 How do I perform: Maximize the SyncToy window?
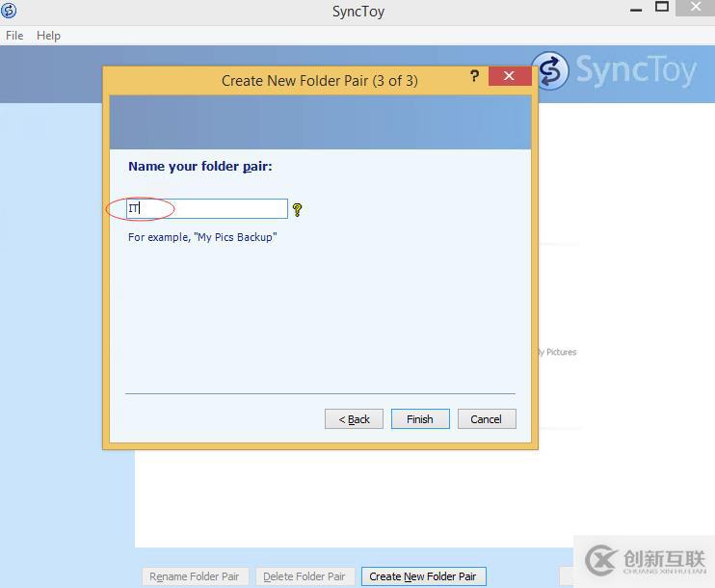[x=662, y=8]
